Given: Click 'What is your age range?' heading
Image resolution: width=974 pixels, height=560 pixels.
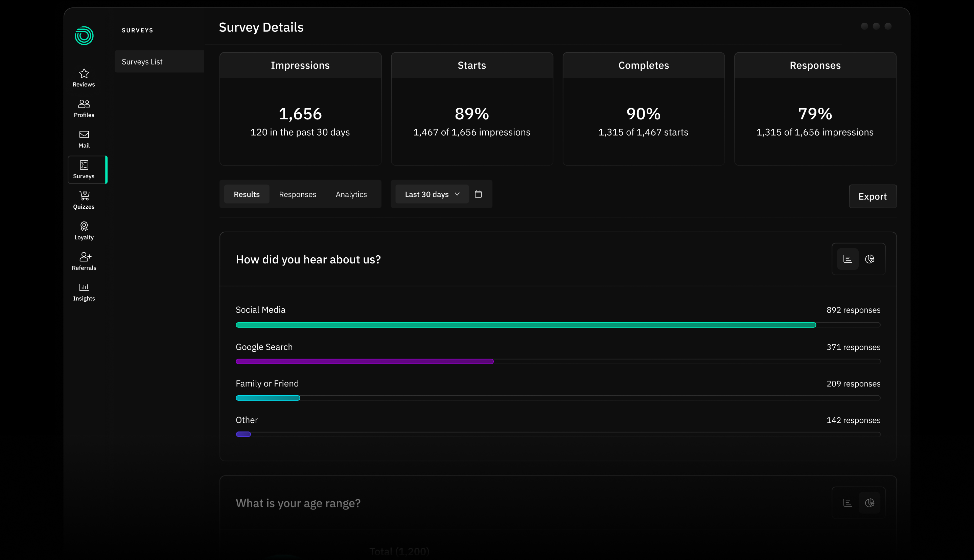Looking at the screenshot, I should tap(298, 504).
